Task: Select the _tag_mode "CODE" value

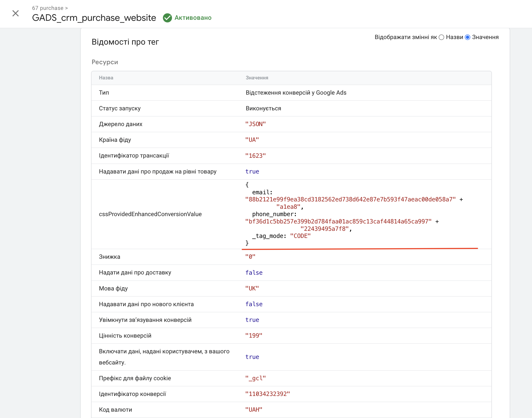Action: pyautogui.click(x=300, y=236)
